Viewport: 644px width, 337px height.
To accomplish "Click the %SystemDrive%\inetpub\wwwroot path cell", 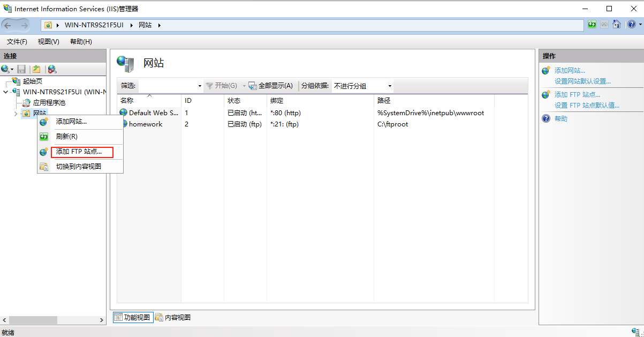I will click(431, 113).
